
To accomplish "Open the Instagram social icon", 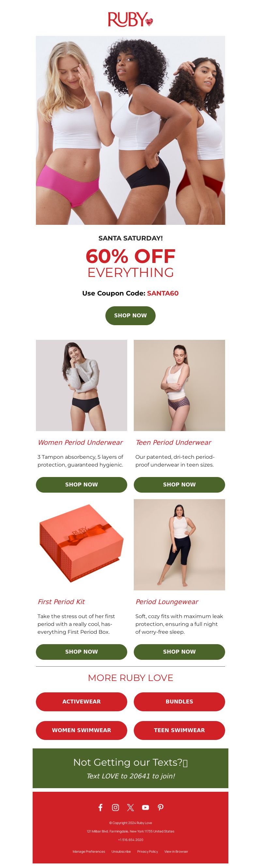I will [115, 807].
